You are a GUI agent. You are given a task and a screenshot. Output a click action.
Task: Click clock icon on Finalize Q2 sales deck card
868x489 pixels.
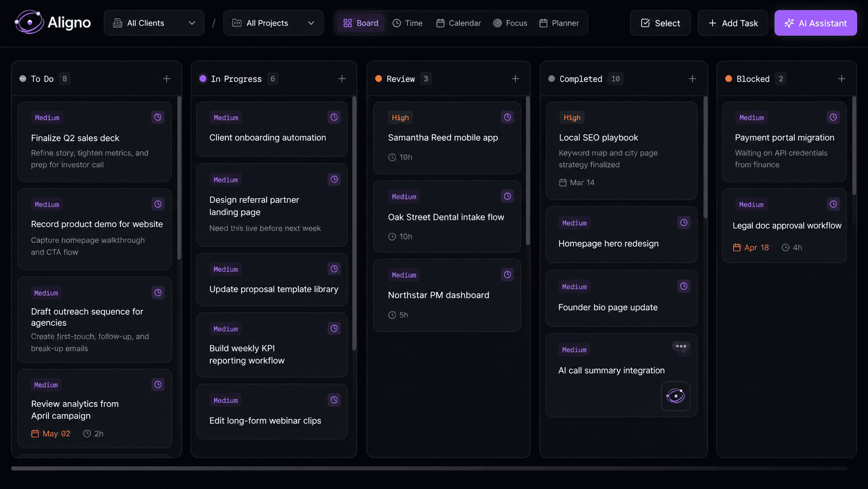click(158, 117)
